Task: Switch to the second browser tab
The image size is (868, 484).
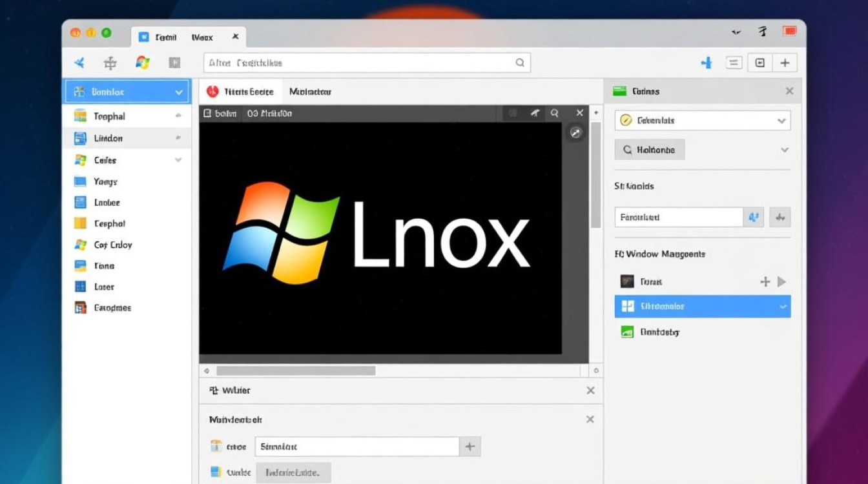Action: (201, 37)
